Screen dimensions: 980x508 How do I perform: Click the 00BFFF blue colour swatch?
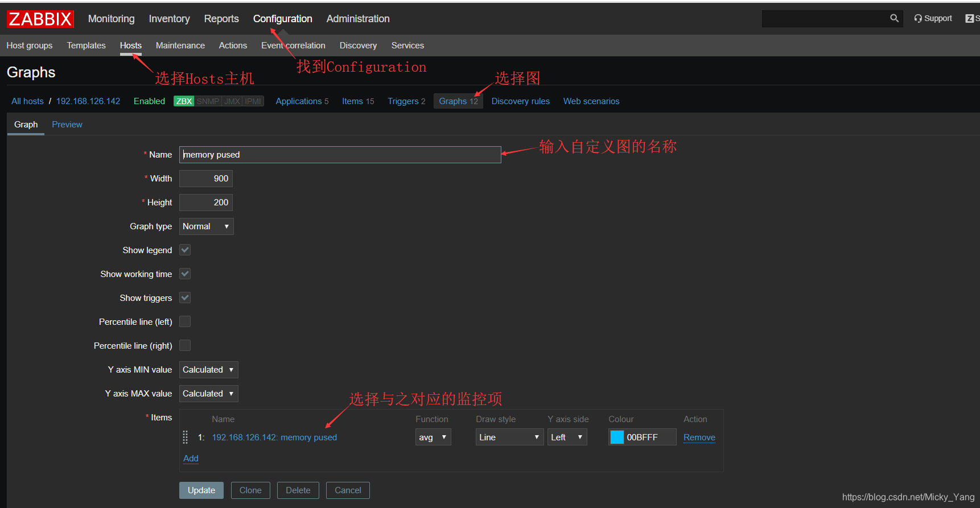coord(617,437)
